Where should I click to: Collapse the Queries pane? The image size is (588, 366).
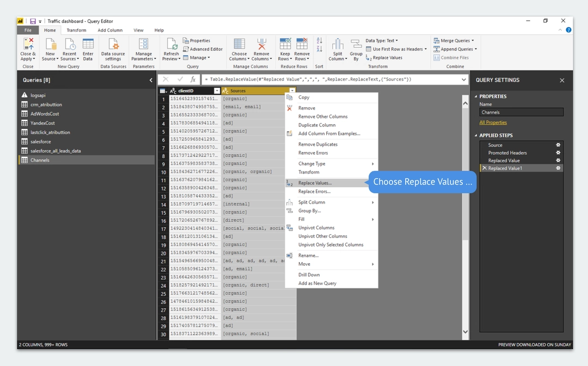pos(151,80)
